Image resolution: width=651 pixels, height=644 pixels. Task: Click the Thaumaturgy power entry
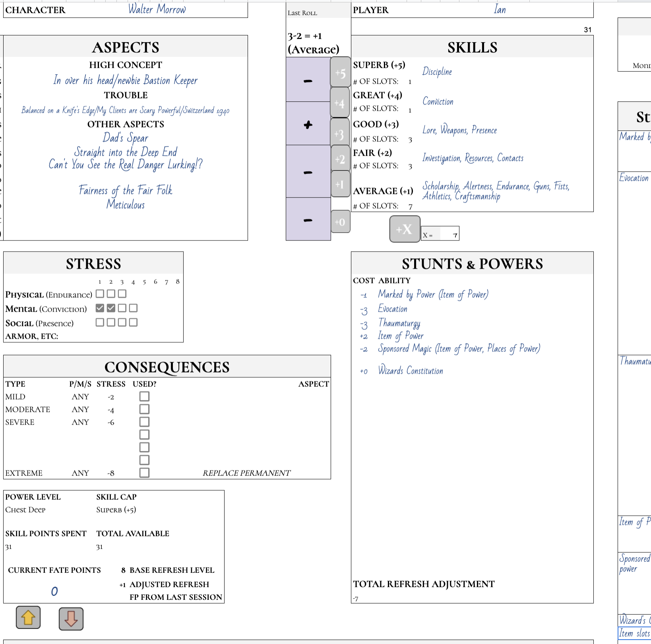tap(399, 323)
